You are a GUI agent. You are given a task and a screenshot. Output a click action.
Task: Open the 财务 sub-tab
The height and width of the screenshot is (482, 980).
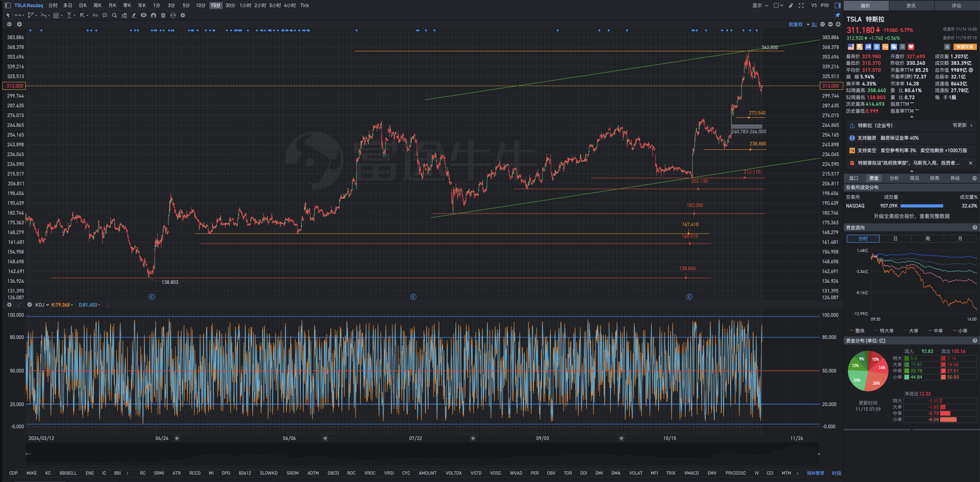[935, 178]
